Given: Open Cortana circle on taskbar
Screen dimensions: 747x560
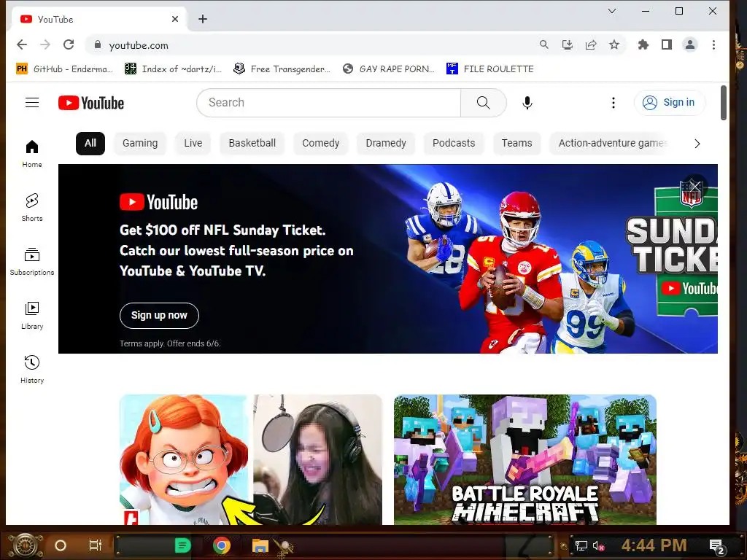Looking at the screenshot, I should 61,545.
